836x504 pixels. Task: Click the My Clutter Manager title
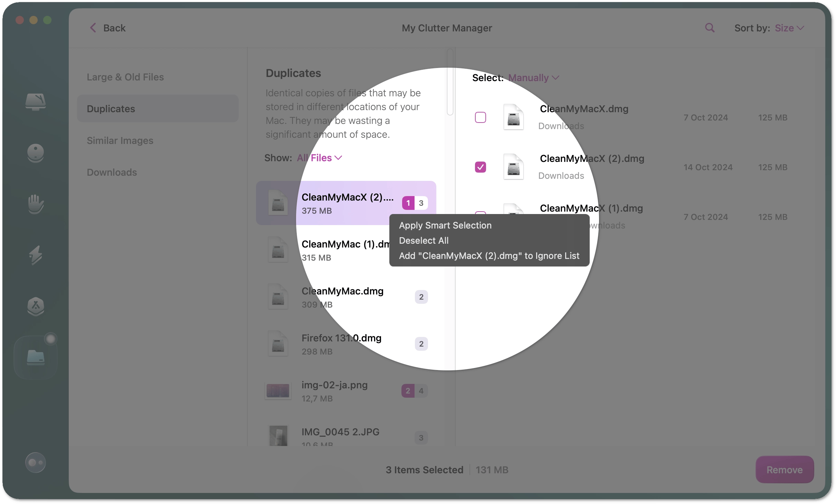click(447, 28)
